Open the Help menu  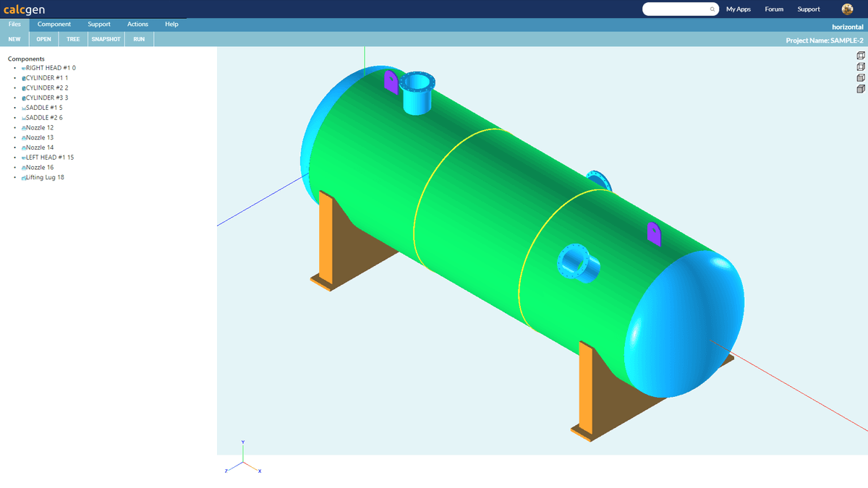[x=171, y=25]
